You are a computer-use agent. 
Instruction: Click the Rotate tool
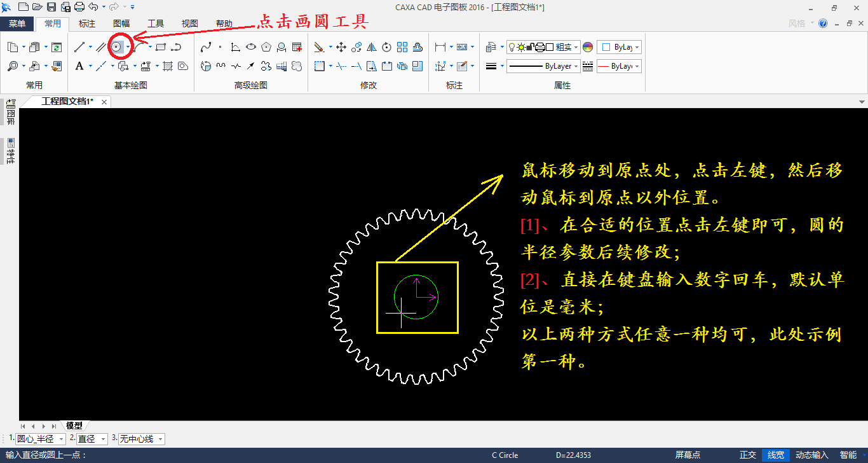pos(386,47)
